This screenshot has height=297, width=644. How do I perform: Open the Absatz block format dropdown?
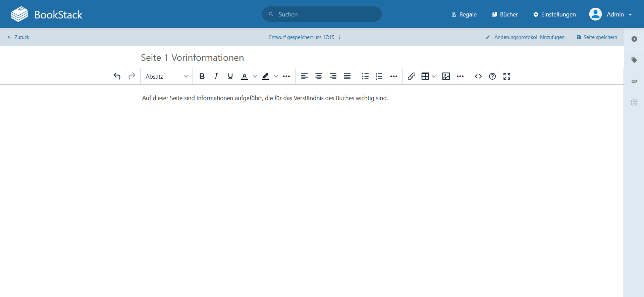tap(166, 76)
